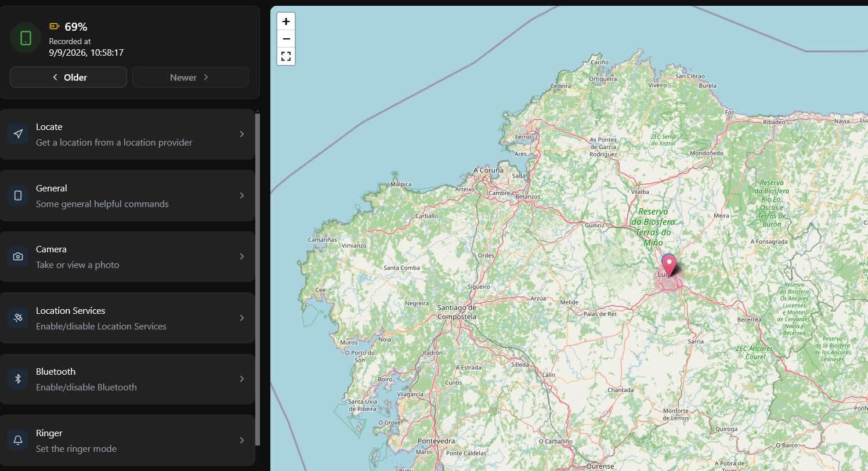
Task: Click the Locate arrow icon
Action: tap(18, 134)
